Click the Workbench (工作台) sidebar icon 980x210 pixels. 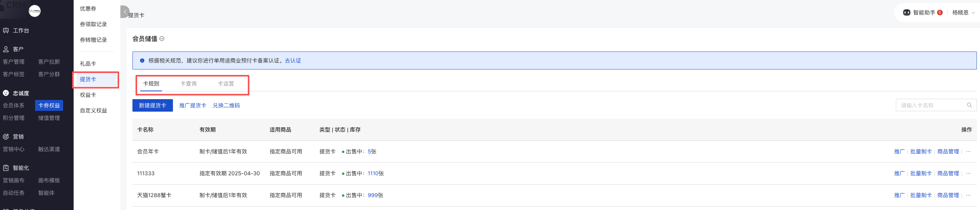6,30
